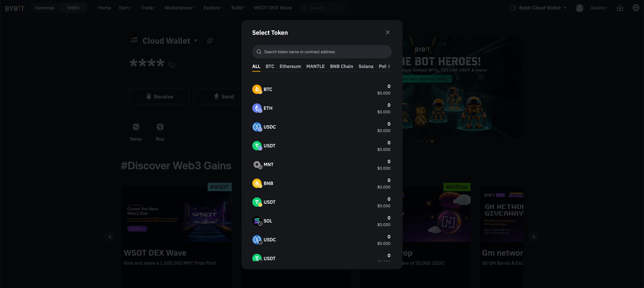This screenshot has height=288, width=644.
Task: Pick USDC on Ethereum token icon
Action: click(257, 127)
